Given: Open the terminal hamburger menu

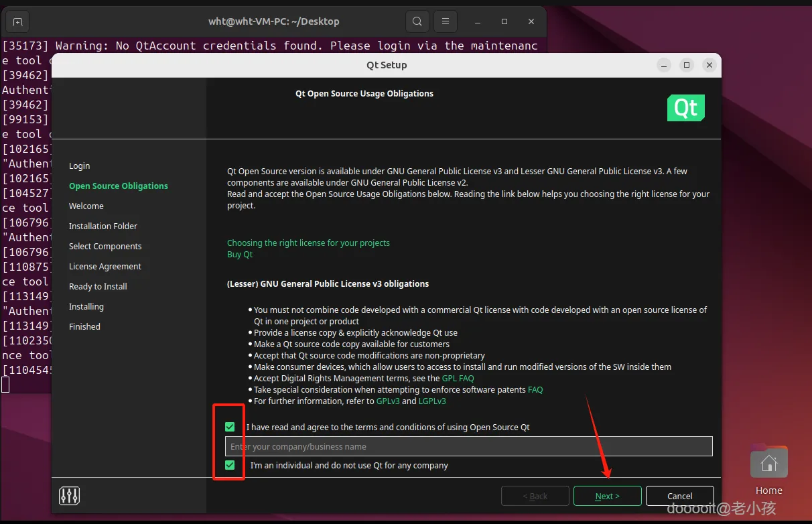Looking at the screenshot, I should click(445, 21).
